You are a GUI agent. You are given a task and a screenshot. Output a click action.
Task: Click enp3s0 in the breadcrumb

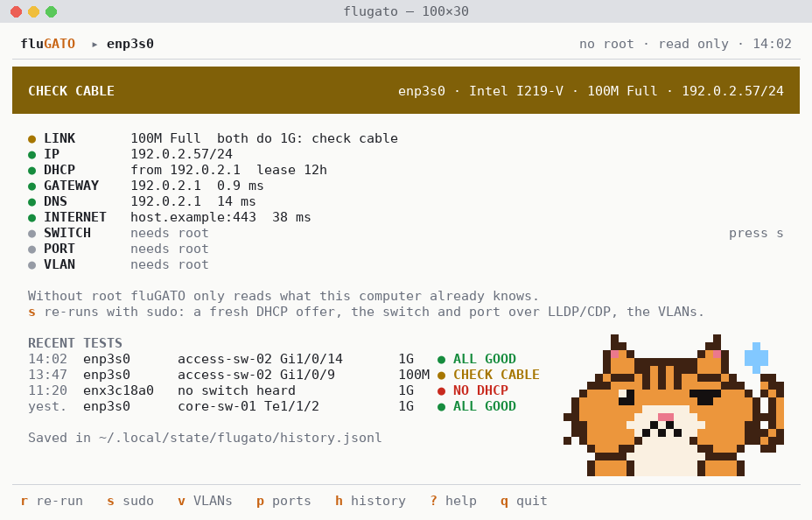point(130,44)
